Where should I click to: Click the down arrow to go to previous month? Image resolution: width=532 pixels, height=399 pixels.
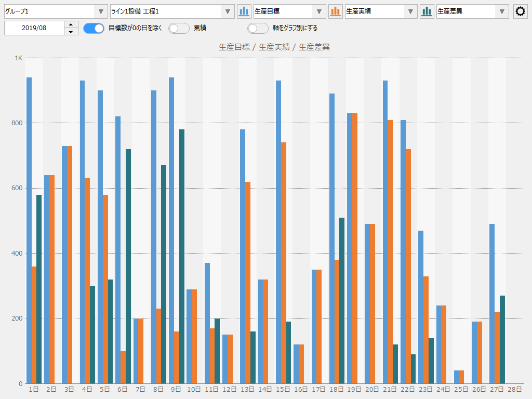point(71,31)
